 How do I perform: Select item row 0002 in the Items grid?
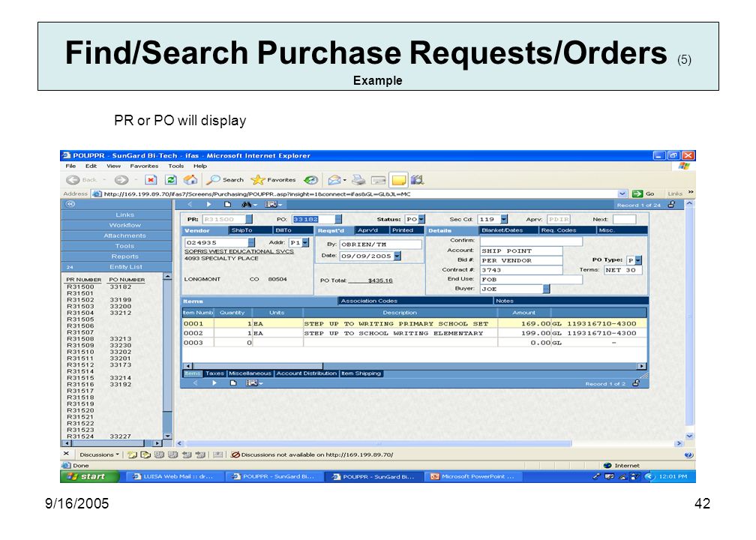(414, 333)
